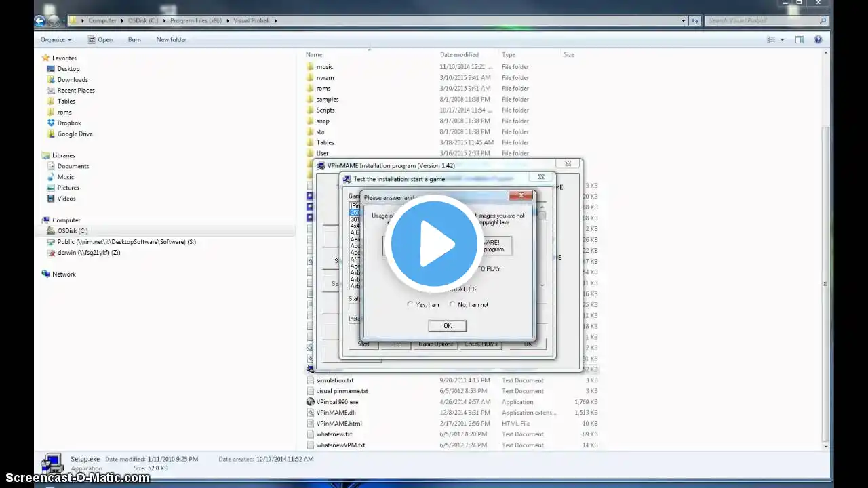Toggle the preview pane icon
This screenshot has width=868, height=488.
(800, 40)
